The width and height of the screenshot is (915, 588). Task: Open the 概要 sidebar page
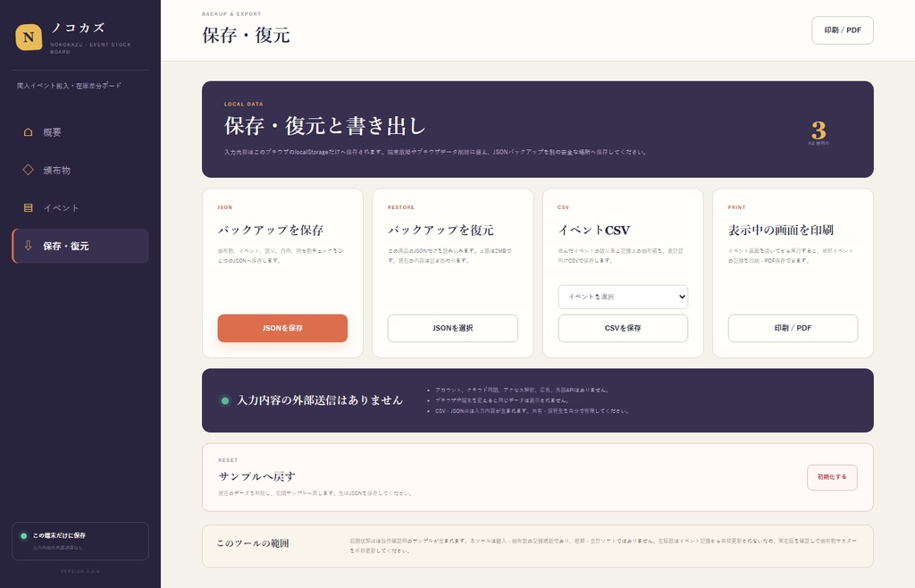[80, 132]
